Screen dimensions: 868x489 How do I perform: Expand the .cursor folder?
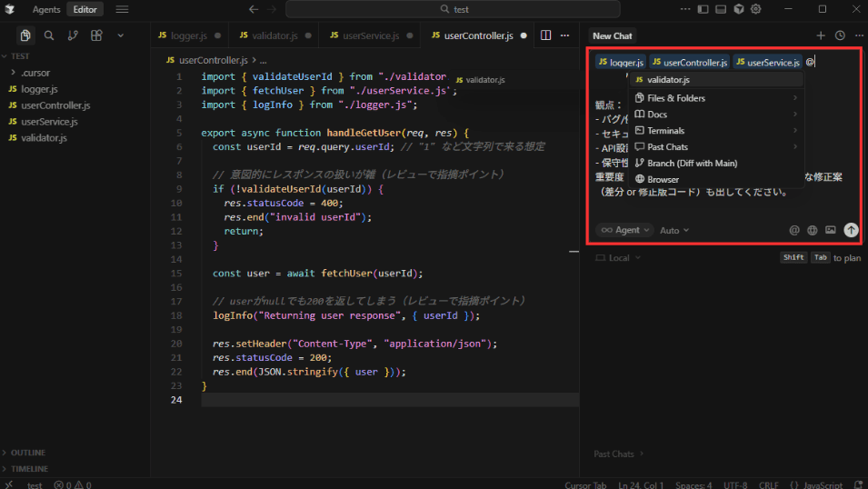36,73
